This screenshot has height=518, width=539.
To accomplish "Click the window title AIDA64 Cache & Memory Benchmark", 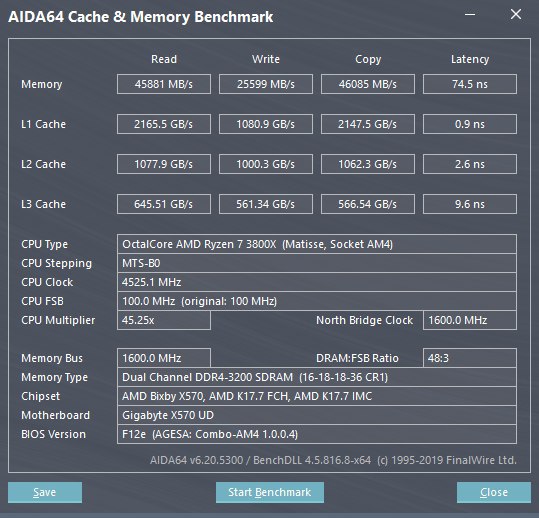I will pos(141,17).
